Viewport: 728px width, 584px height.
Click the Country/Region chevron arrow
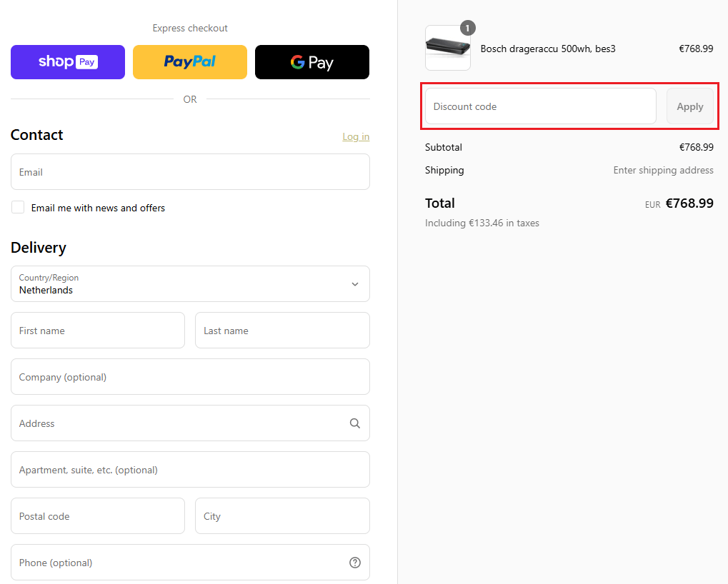pos(355,284)
